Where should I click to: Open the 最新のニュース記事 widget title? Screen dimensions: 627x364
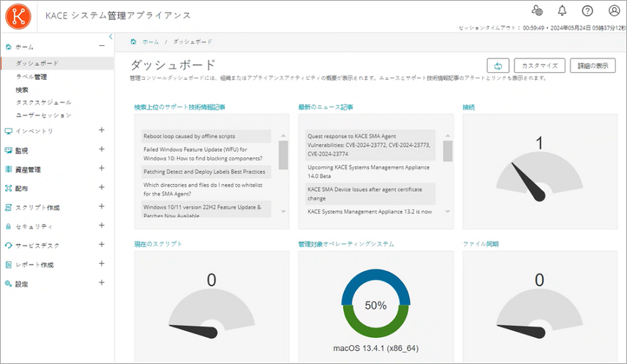pyautogui.click(x=326, y=107)
